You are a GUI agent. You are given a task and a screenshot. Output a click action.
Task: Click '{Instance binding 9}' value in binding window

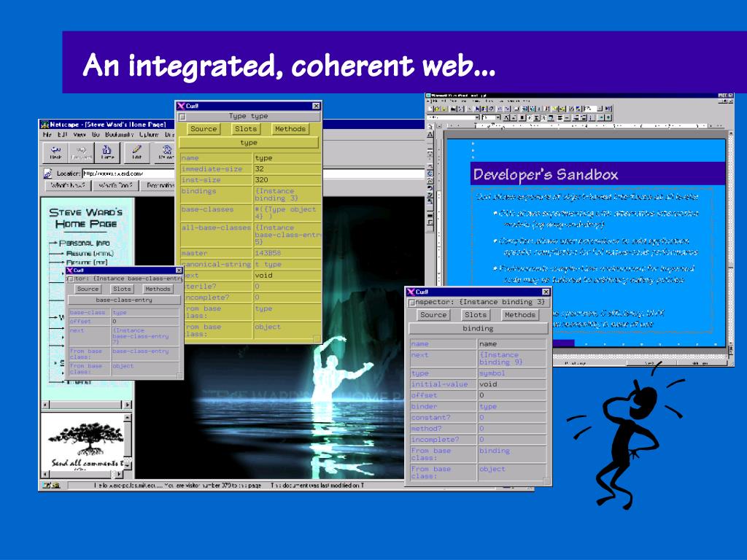point(500,359)
